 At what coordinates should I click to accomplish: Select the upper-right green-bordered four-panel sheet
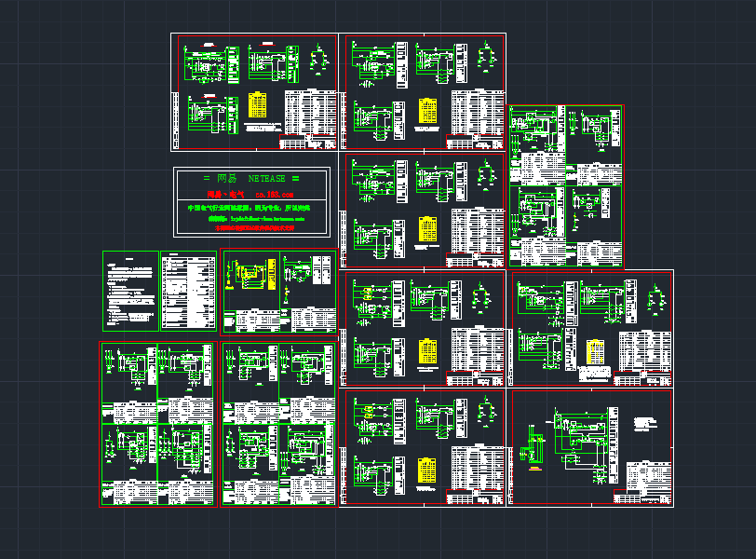[566, 186]
